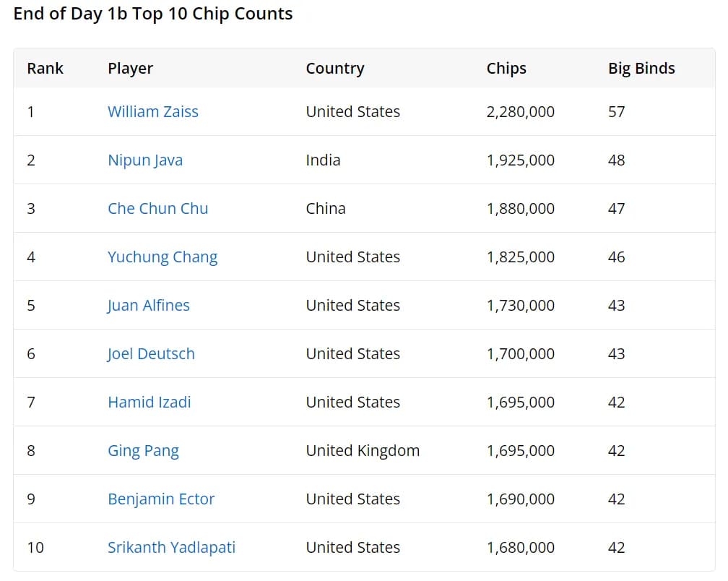Open Che Chun Chu profile link
The width and height of the screenshot is (728, 581).
[x=157, y=209]
